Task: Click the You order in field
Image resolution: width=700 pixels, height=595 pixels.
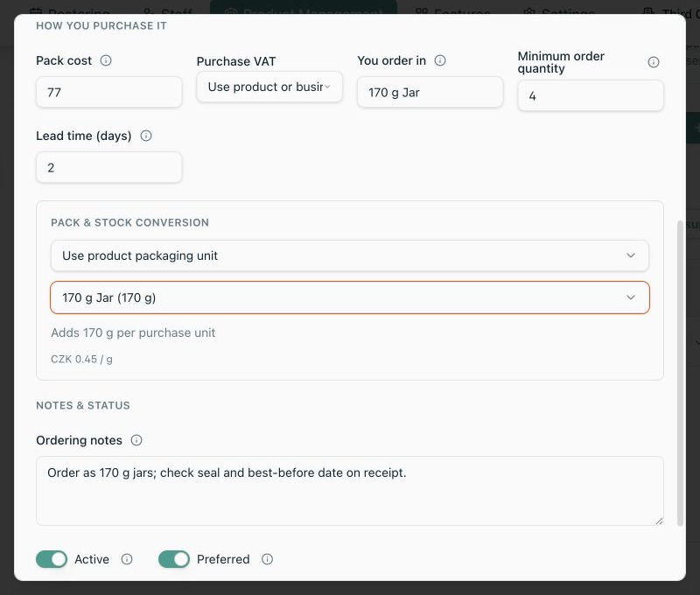Action: (430, 93)
